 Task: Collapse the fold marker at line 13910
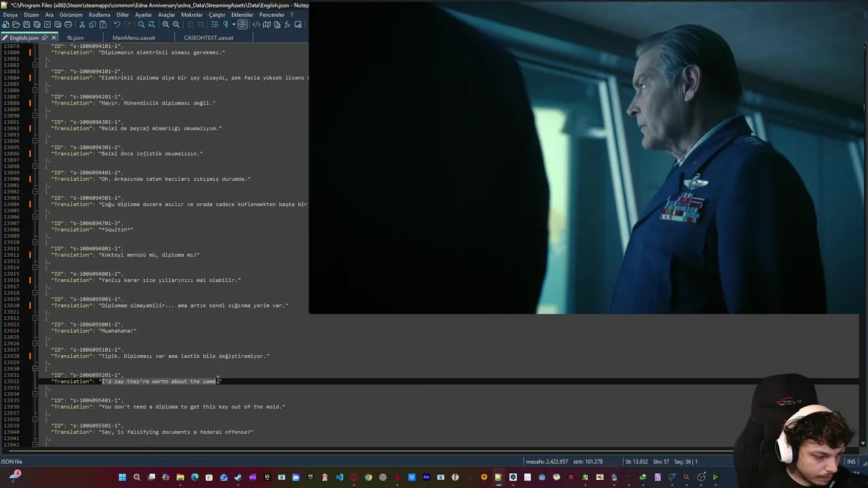35,242
